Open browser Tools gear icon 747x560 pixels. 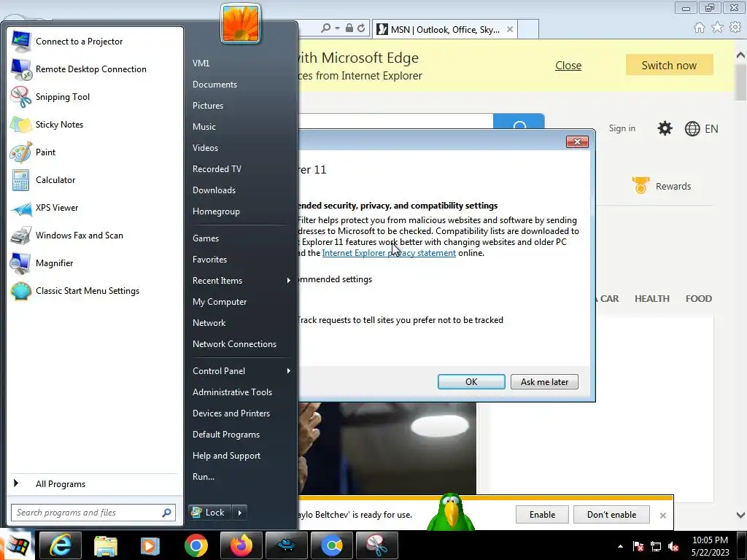(x=735, y=28)
